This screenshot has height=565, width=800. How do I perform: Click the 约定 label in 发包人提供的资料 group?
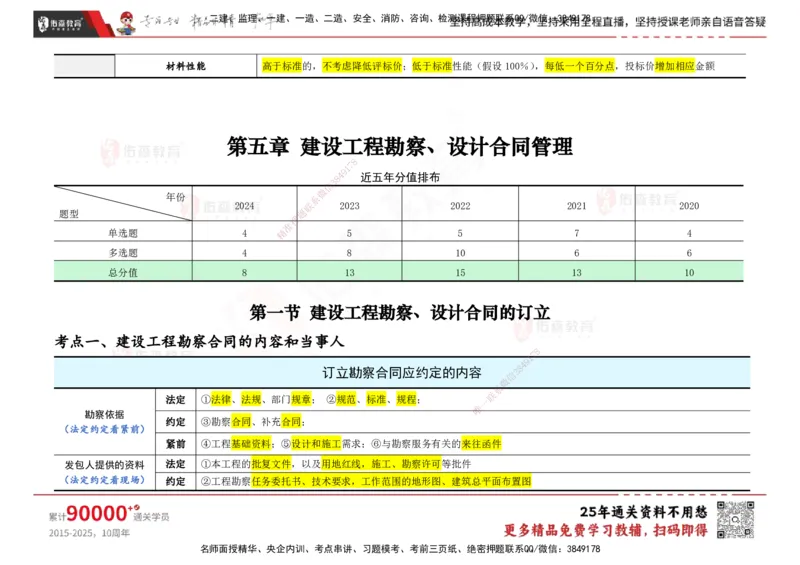coord(176,481)
